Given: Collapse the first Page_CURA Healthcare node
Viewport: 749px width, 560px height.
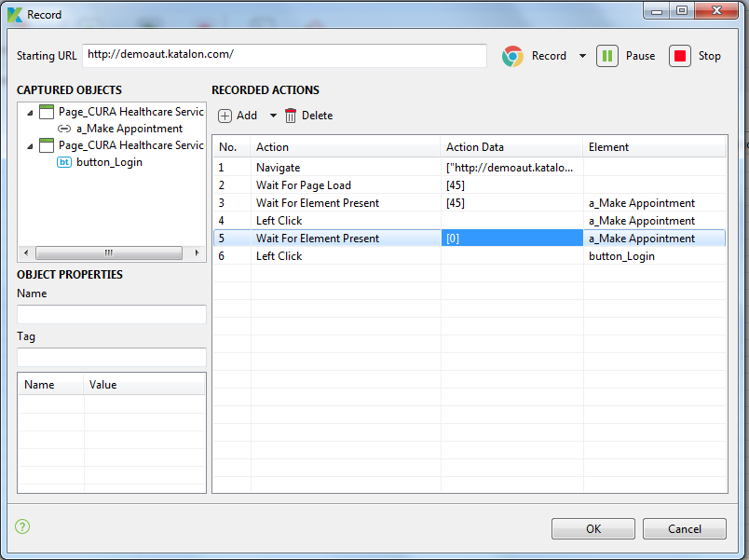Looking at the screenshot, I should click(x=30, y=113).
